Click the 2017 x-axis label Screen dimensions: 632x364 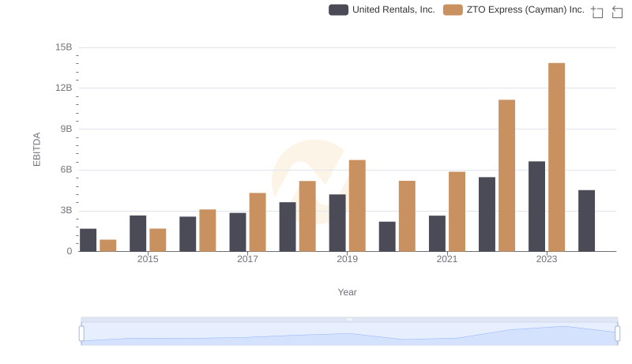[x=247, y=259]
